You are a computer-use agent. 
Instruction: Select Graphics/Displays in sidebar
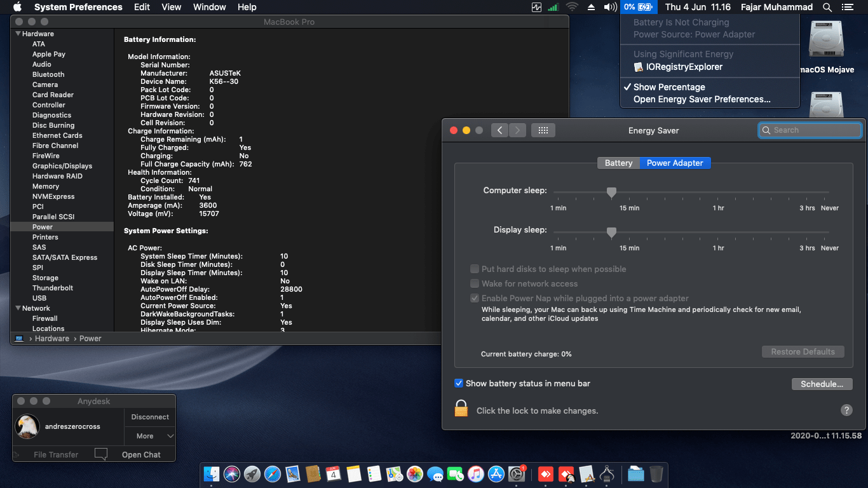coord(62,166)
